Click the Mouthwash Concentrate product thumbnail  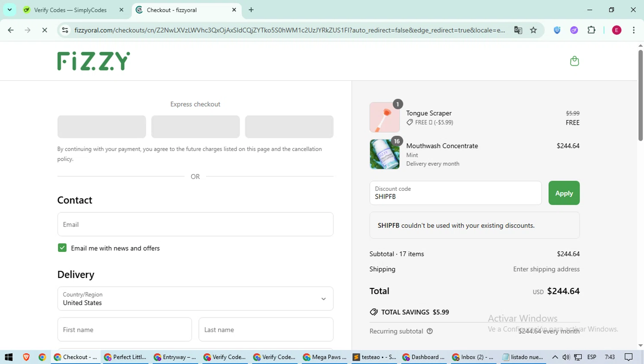coord(385,154)
